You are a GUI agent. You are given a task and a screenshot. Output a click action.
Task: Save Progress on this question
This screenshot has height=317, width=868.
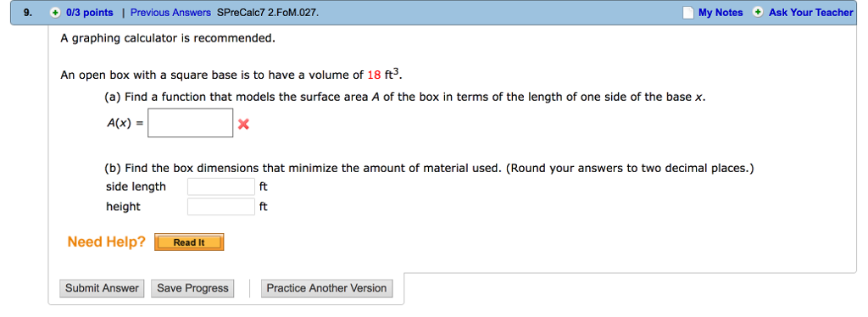pyautogui.click(x=192, y=288)
